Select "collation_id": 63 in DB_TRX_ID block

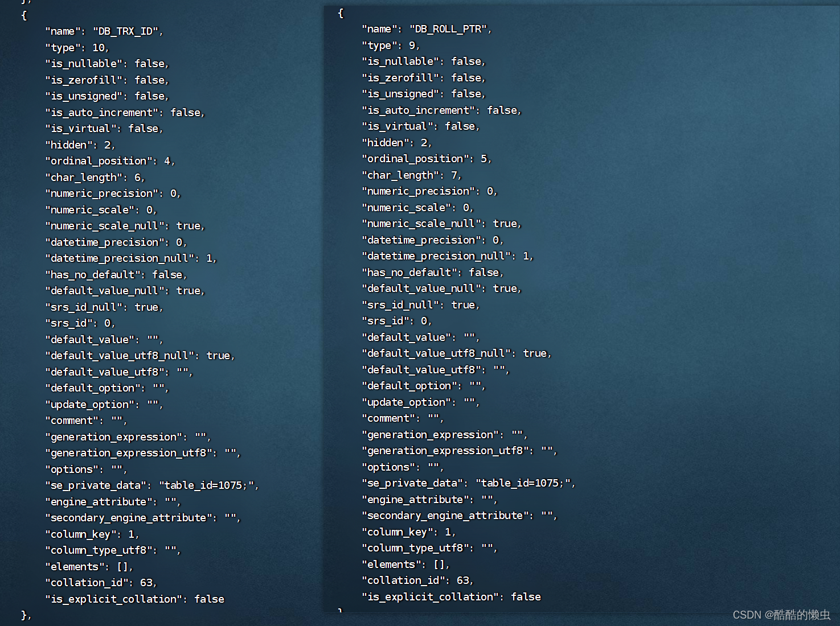click(101, 583)
